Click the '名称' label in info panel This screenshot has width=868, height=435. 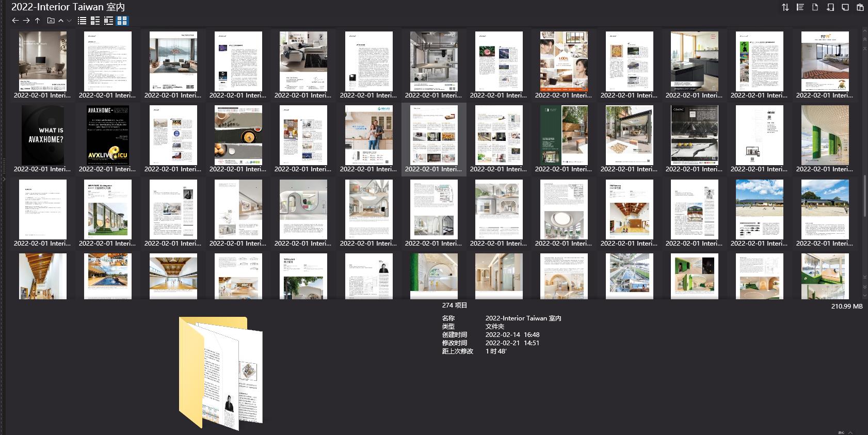point(448,318)
